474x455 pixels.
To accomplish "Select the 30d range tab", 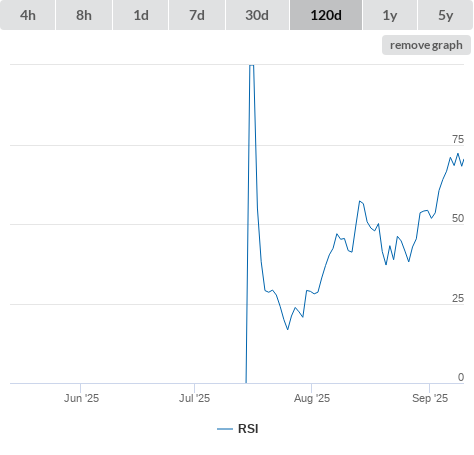I will [257, 15].
